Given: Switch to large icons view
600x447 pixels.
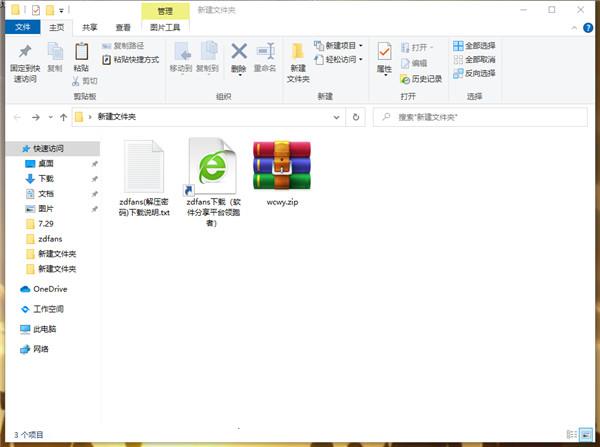Looking at the screenshot, I should coord(585,434).
